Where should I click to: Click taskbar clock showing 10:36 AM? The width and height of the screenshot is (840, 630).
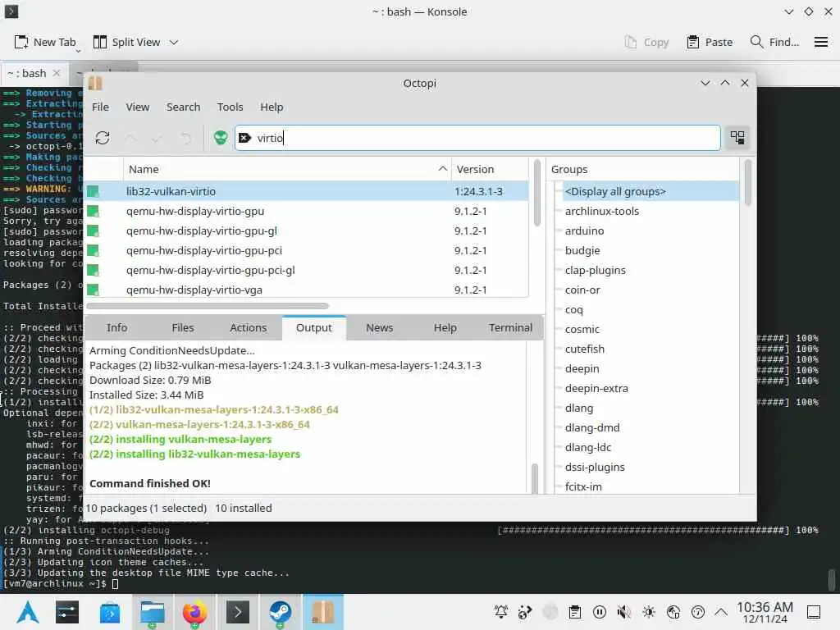(765, 612)
